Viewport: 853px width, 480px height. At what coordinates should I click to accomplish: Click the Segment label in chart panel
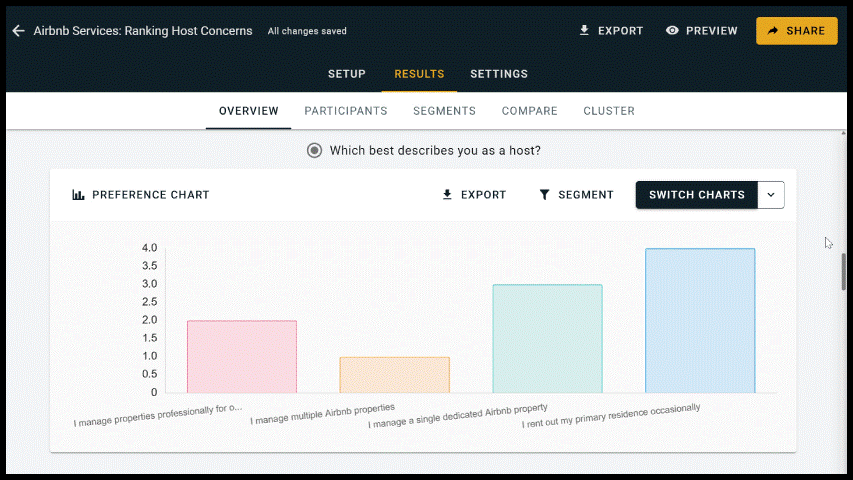click(x=586, y=195)
